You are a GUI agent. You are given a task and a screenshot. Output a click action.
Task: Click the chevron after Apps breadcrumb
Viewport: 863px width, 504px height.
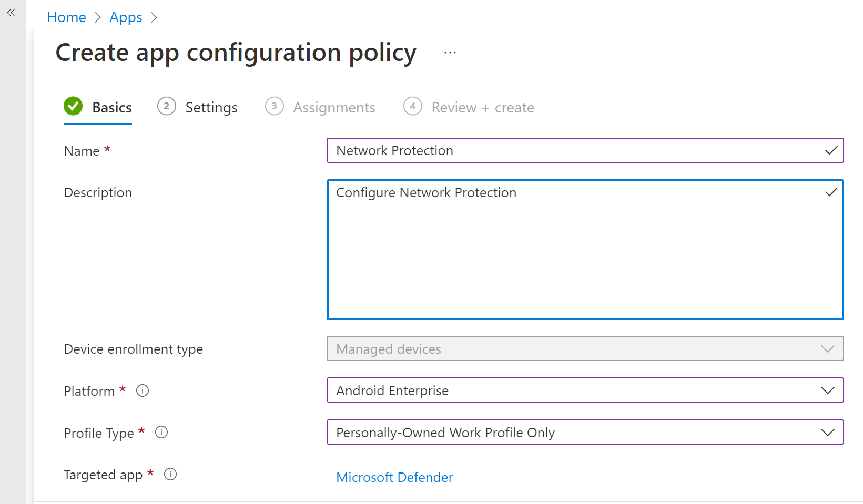point(154,18)
